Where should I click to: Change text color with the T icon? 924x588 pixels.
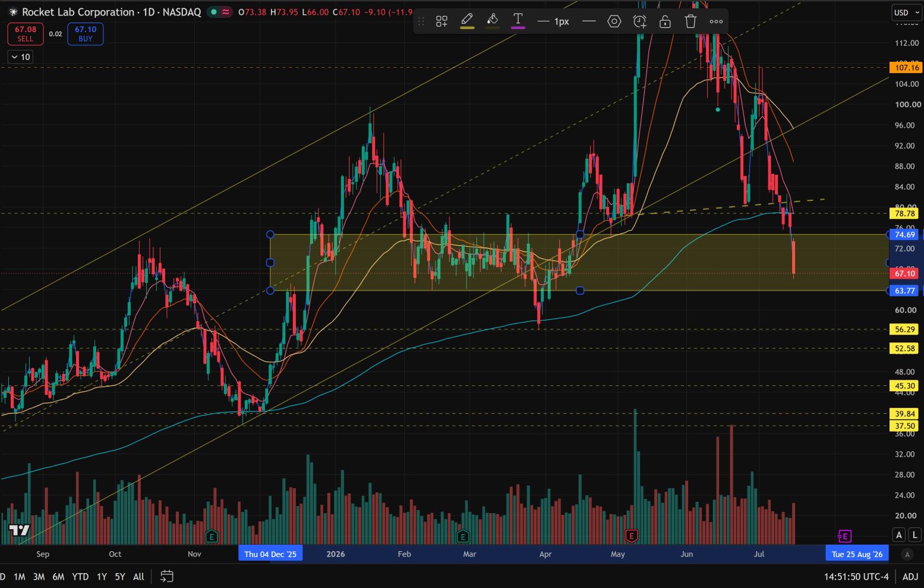click(x=518, y=21)
